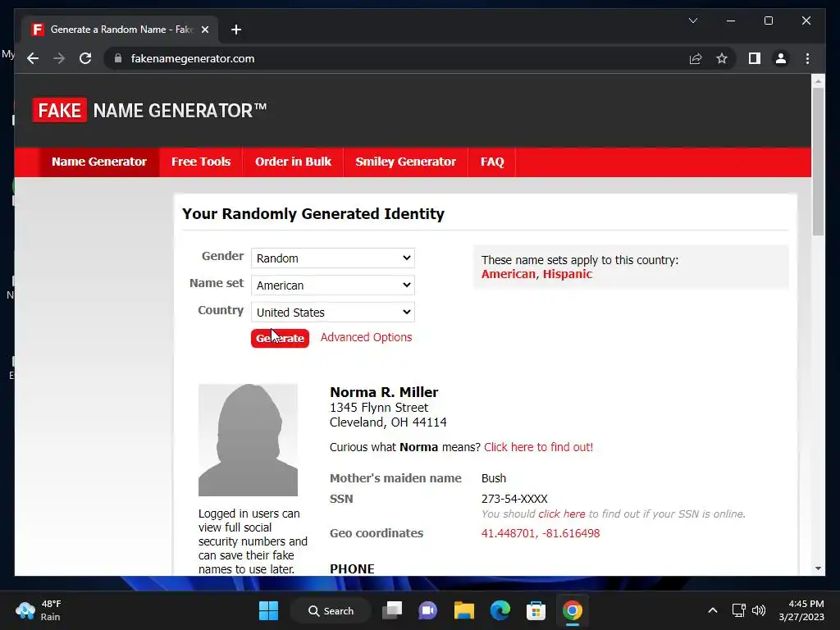Open Windows Start menu
840x630 pixels.
pyautogui.click(x=268, y=610)
